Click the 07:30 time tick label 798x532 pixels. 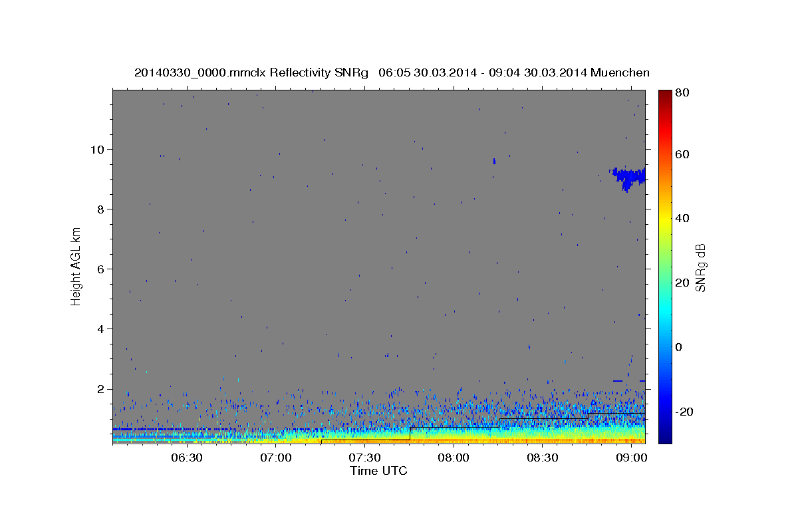click(365, 458)
